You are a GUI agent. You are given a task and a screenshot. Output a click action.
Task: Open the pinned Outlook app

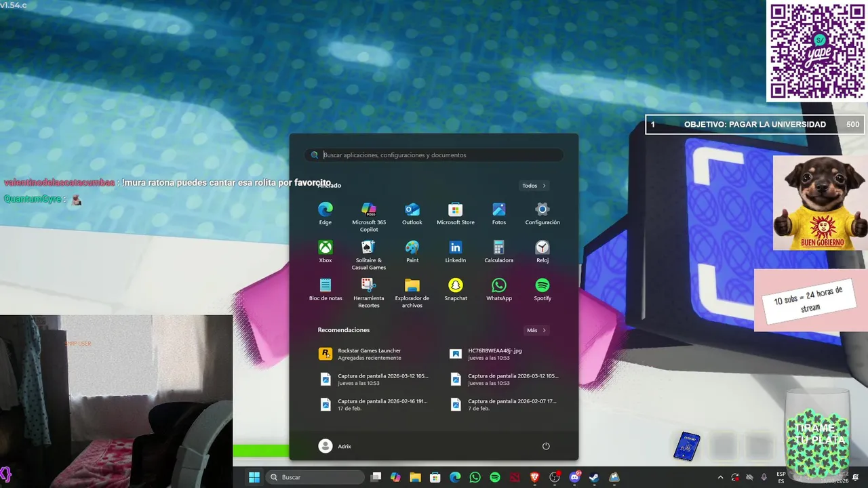[412, 213]
